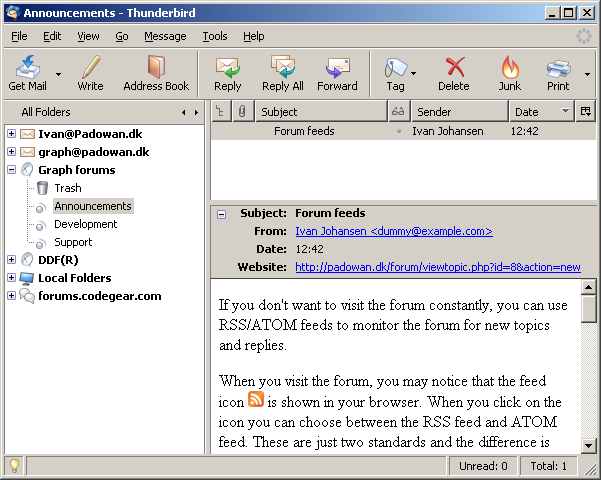Open the File menu

(19, 36)
